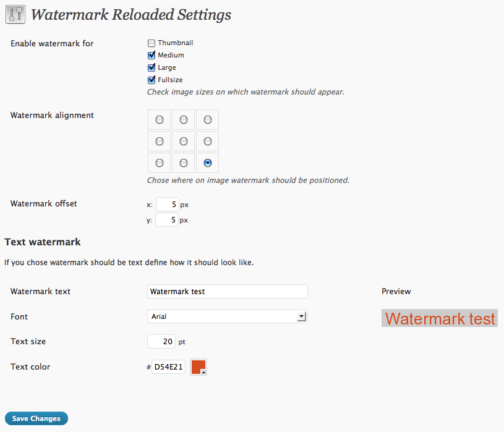Pick the middle-left watermark position
This screenshot has width=504, height=432.
click(159, 141)
